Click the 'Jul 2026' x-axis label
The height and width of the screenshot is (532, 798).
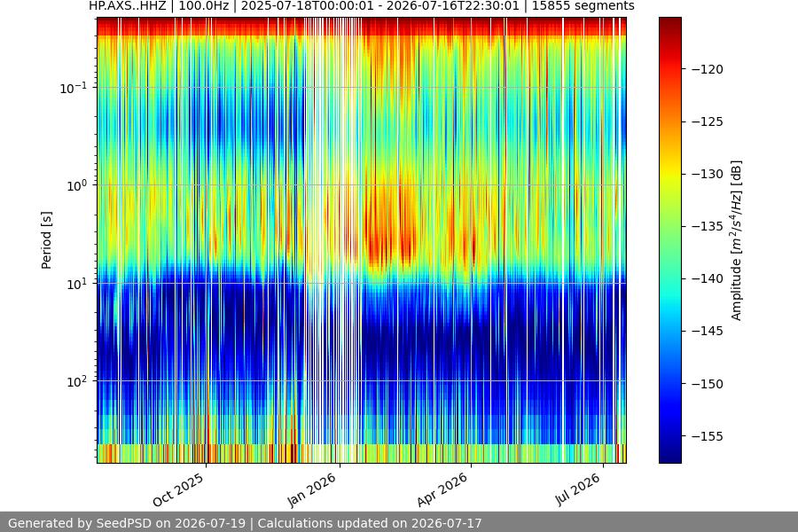point(578,489)
